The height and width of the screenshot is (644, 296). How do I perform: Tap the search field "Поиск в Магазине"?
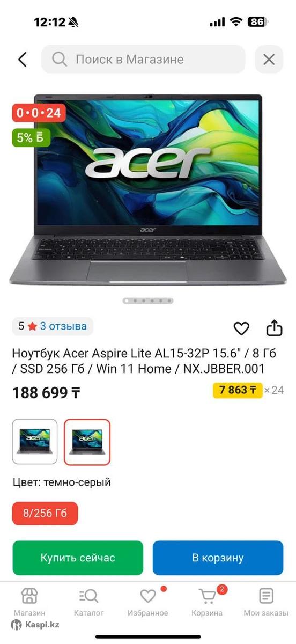[x=143, y=59]
